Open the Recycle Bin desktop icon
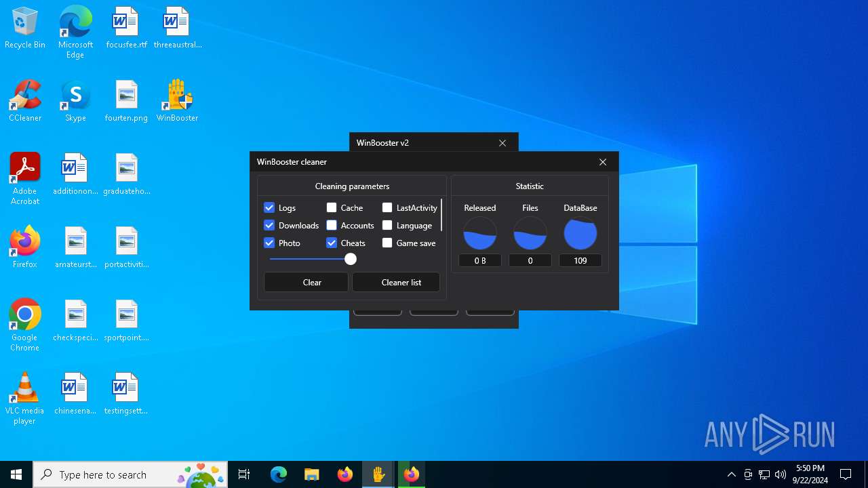The height and width of the screenshot is (488, 868). coord(25,28)
